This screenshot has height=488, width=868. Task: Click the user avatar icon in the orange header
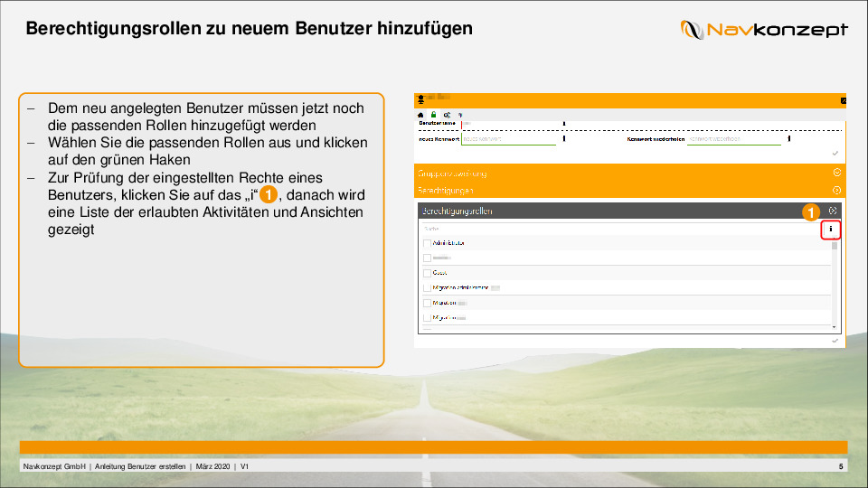click(420, 99)
